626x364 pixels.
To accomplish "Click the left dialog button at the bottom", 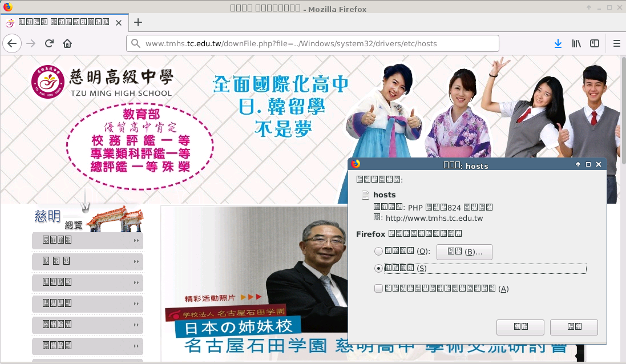I will (x=520, y=327).
